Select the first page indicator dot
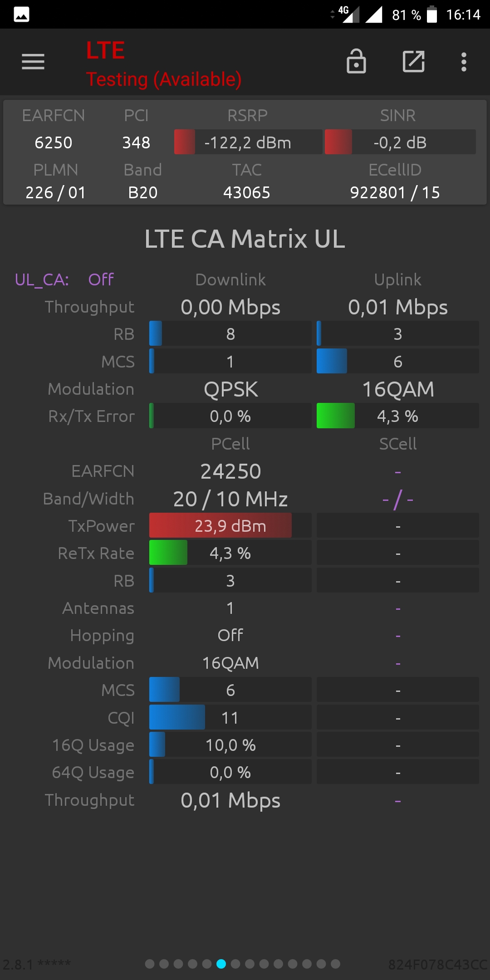490x980 pixels. coord(150,964)
